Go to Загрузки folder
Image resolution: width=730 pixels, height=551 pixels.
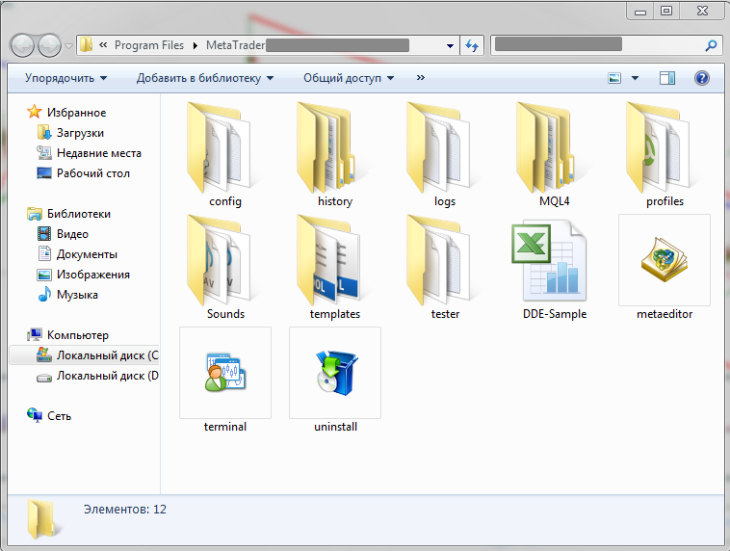(x=70, y=133)
